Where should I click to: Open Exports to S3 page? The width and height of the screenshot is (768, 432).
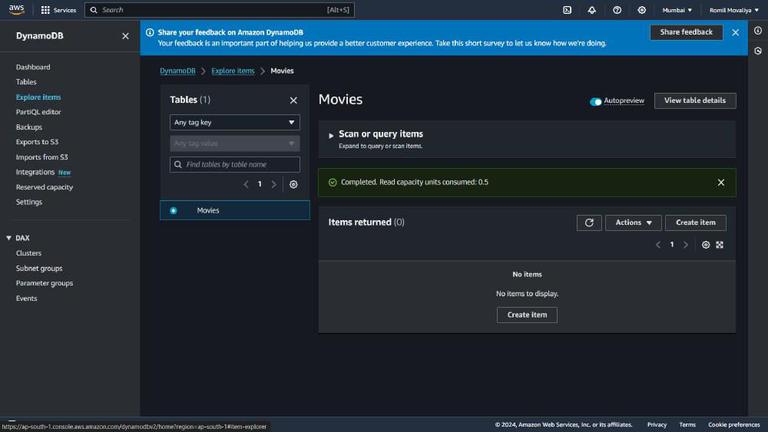[37, 142]
